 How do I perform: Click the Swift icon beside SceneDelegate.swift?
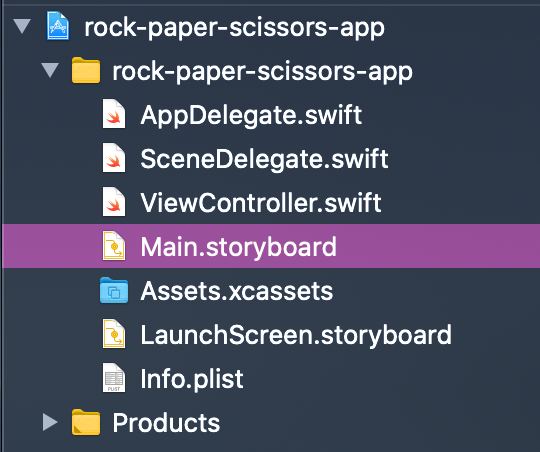point(114,158)
